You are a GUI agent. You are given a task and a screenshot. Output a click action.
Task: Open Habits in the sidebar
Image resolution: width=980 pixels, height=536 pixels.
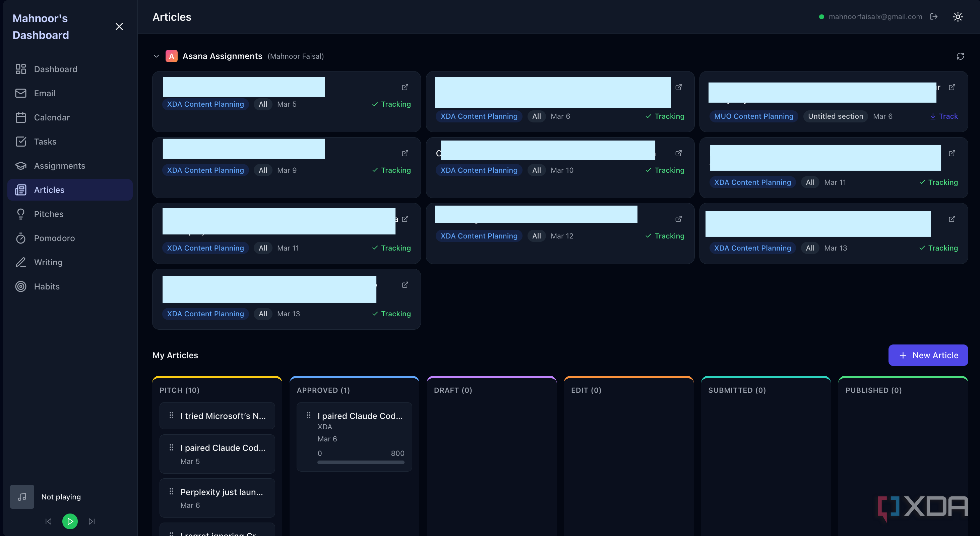[x=70, y=287]
